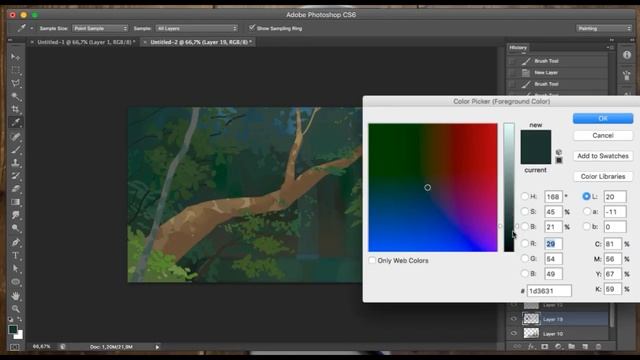Select the Lasso tool
Screen dimensions: 640x360
coord(16,83)
